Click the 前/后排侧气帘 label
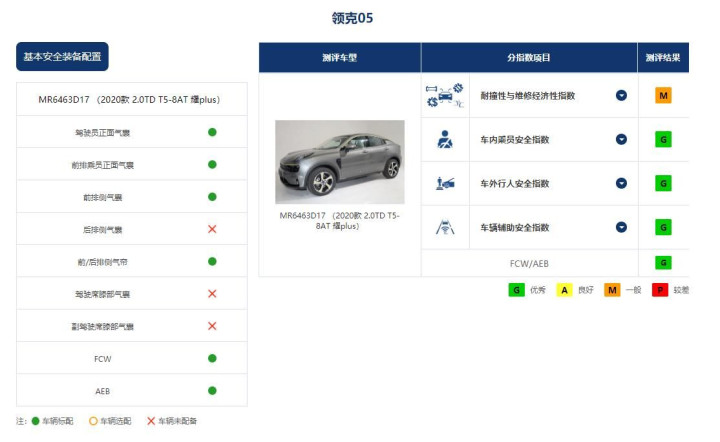The height and width of the screenshot is (442, 720). pos(102,263)
